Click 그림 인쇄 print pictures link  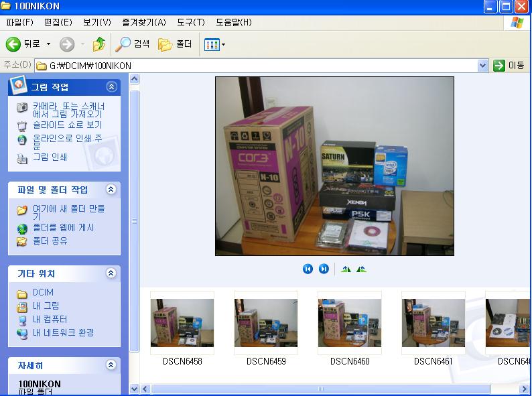tap(50, 157)
